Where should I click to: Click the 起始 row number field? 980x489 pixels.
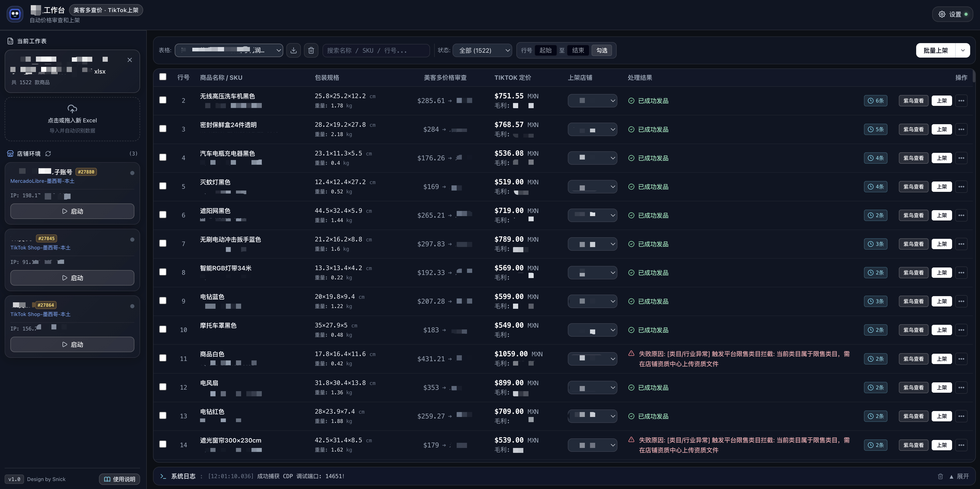pos(546,50)
